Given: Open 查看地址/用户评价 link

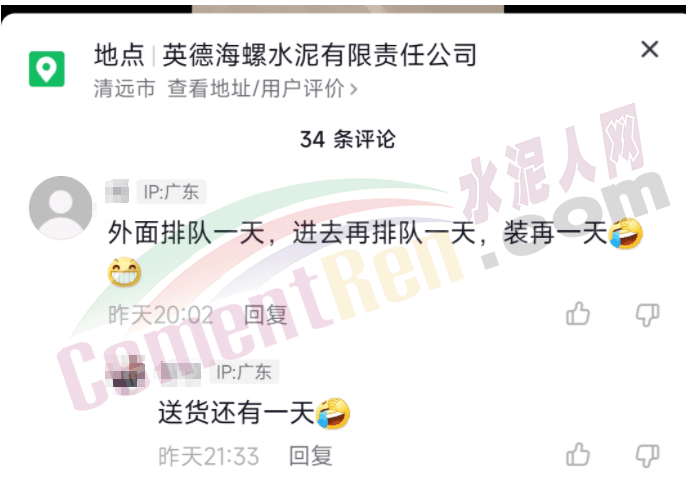Looking at the screenshot, I should 256,89.
